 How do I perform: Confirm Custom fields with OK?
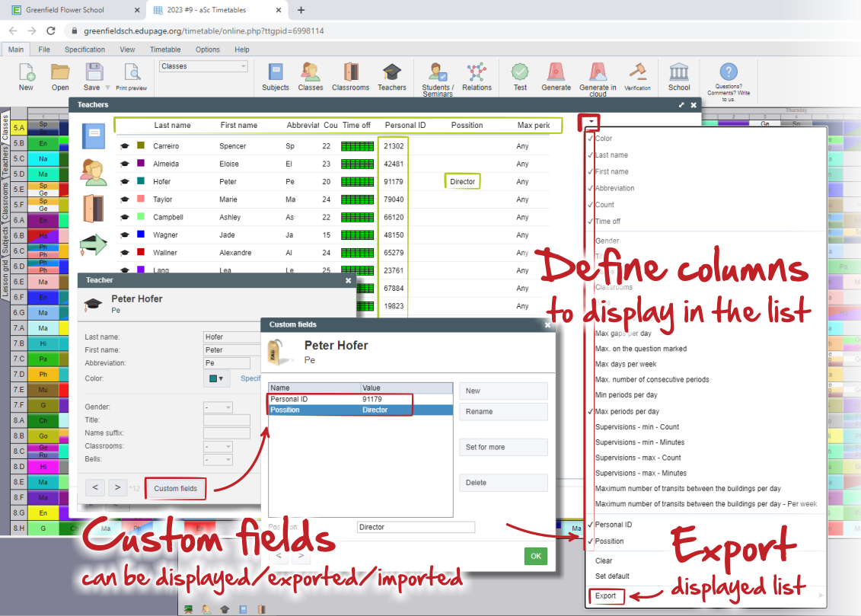(x=536, y=556)
